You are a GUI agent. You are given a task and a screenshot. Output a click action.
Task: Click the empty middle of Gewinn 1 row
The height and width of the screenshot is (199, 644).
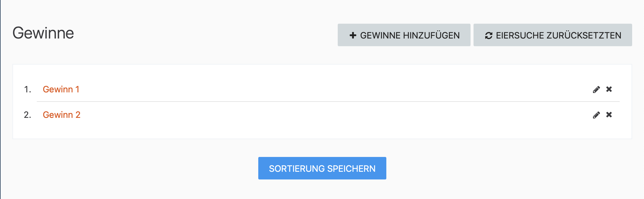(326, 89)
